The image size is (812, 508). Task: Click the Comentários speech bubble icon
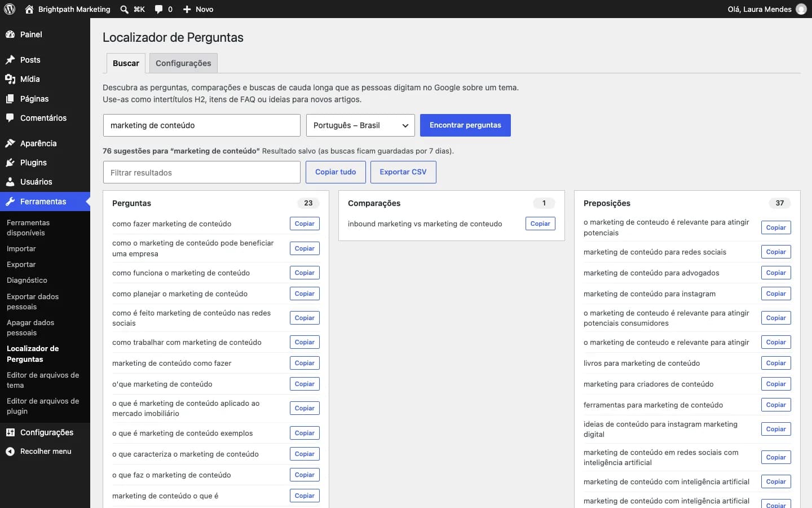point(10,118)
